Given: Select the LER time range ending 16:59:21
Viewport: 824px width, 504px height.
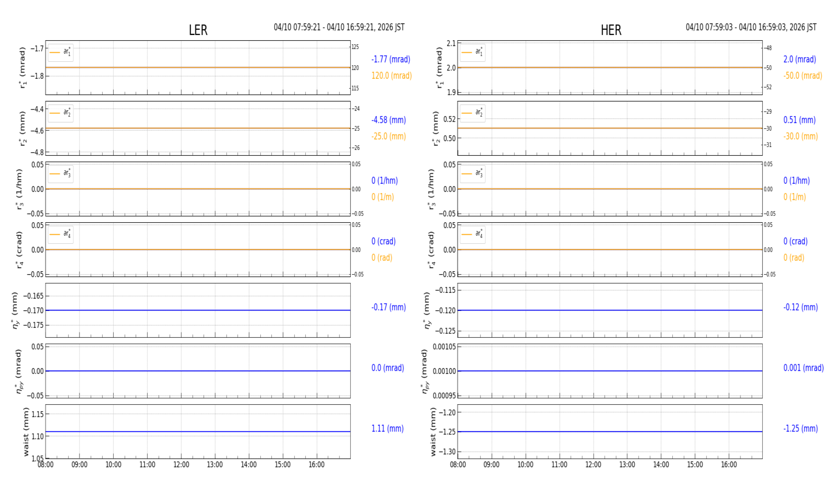Looking at the screenshot, I should 339,27.
